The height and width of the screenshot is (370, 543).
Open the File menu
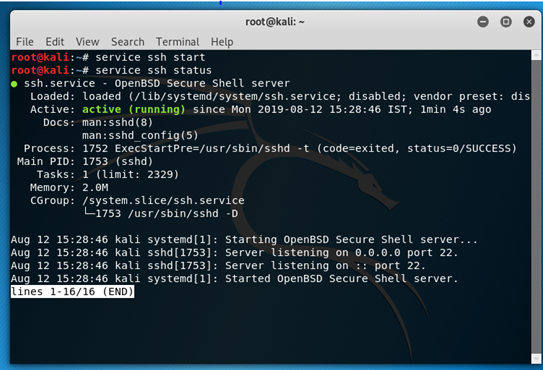click(x=25, y=42)
